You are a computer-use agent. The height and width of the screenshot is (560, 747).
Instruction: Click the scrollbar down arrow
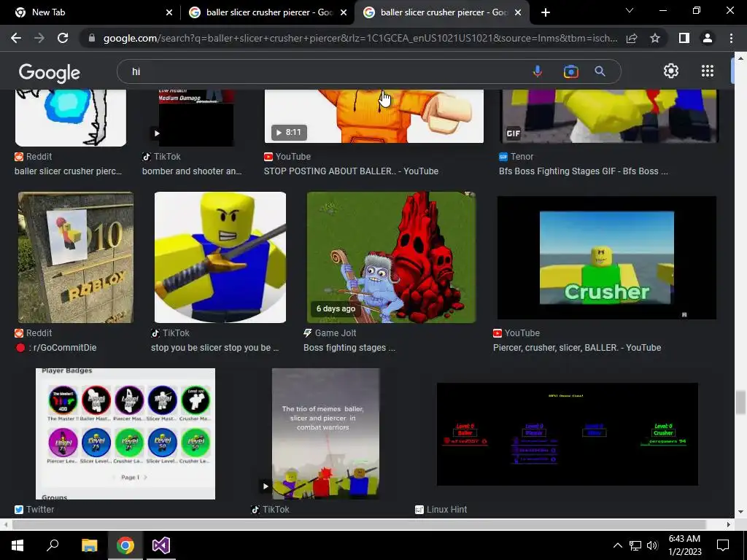[x=740, y=512]
